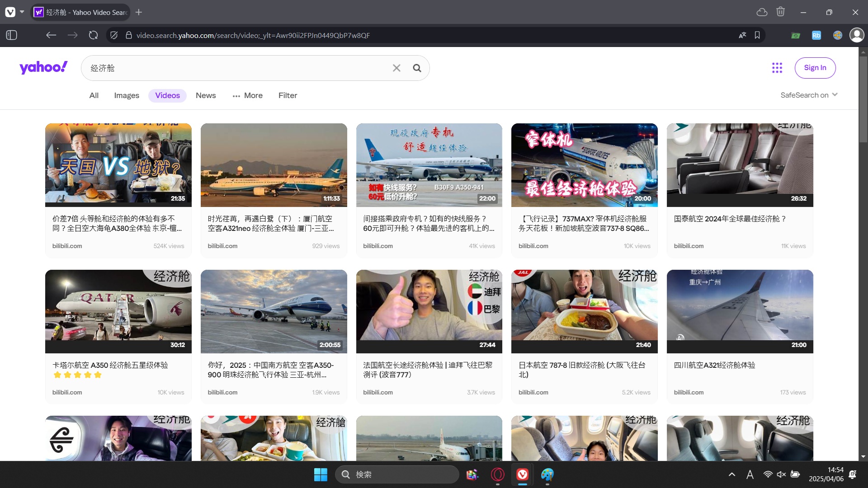
Task: Clear the search box with X icon
Action: tap(396, 68)
